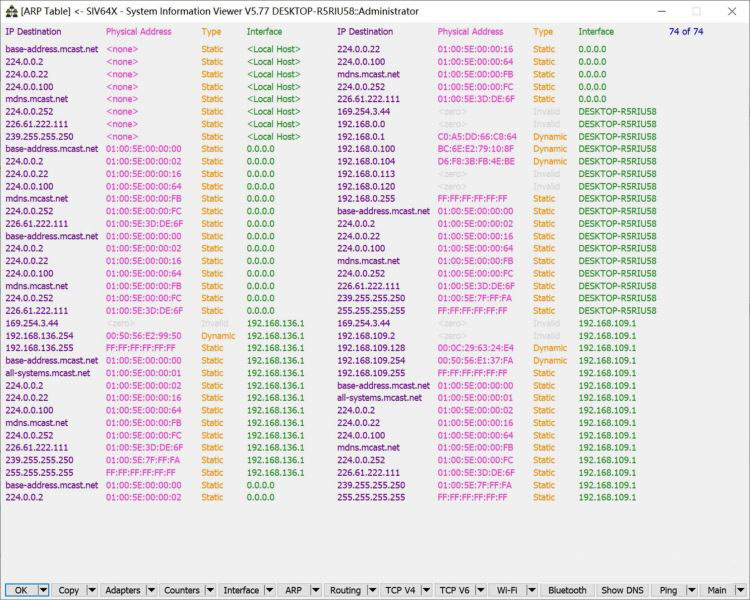Select IP destination 192.168.0.120
Viewport: 750px width, 600px height.
point(366,186)
